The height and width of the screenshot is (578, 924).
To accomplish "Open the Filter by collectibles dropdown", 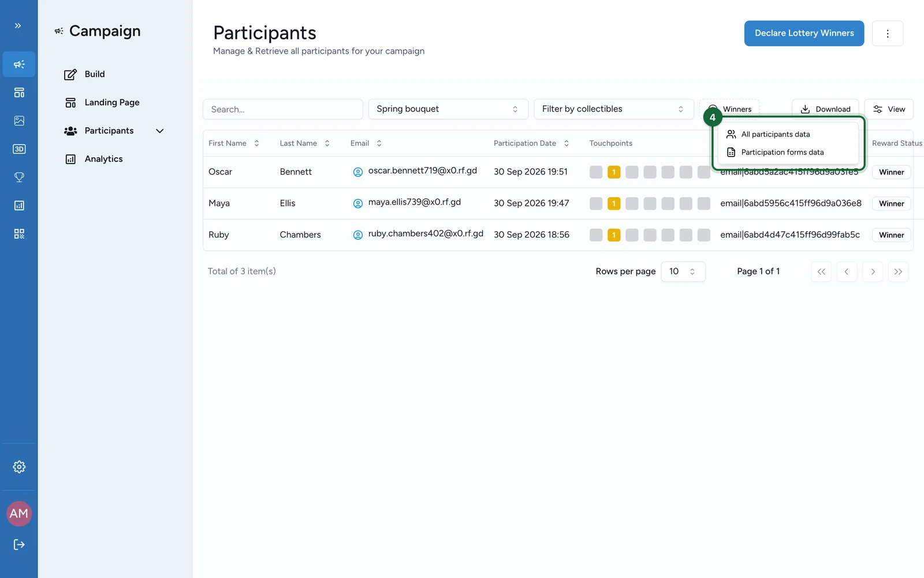I will click(614, 109).
